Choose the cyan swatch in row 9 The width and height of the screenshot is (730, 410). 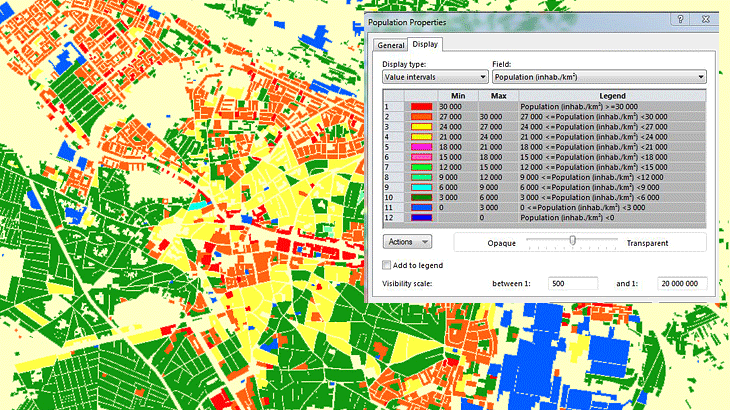click(x=421, y=186)
